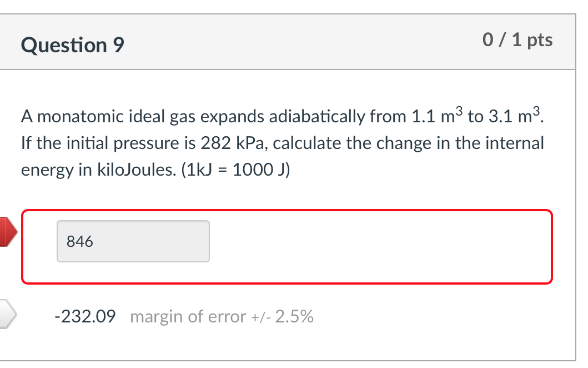Click inside the gray response text box
The image size is (588, 368).
coord(132,240)
